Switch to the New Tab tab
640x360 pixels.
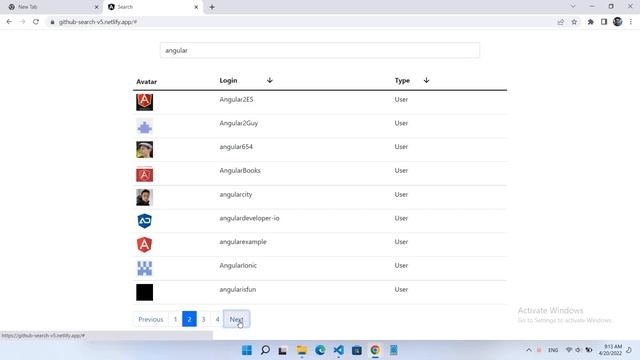click(52, 7)
